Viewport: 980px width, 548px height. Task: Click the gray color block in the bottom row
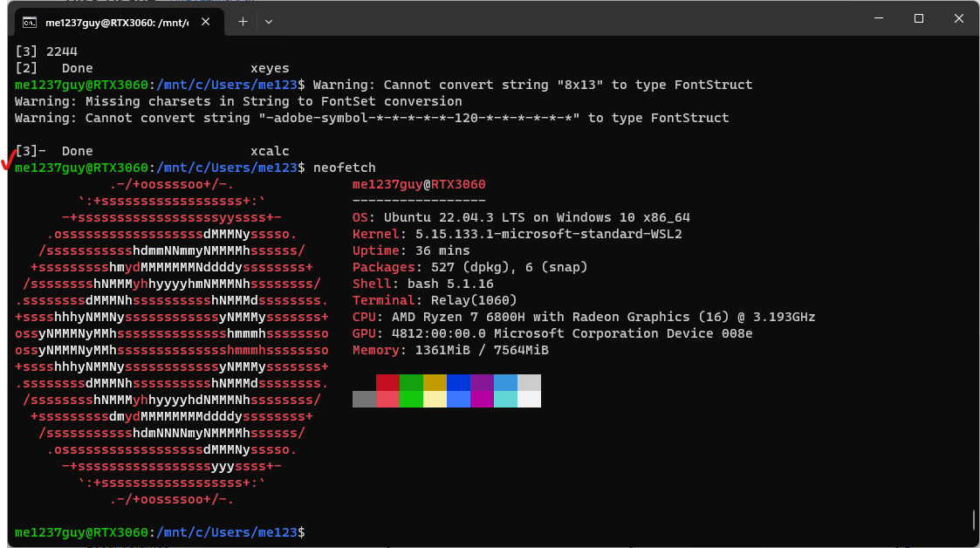click(x=365, y=399)
